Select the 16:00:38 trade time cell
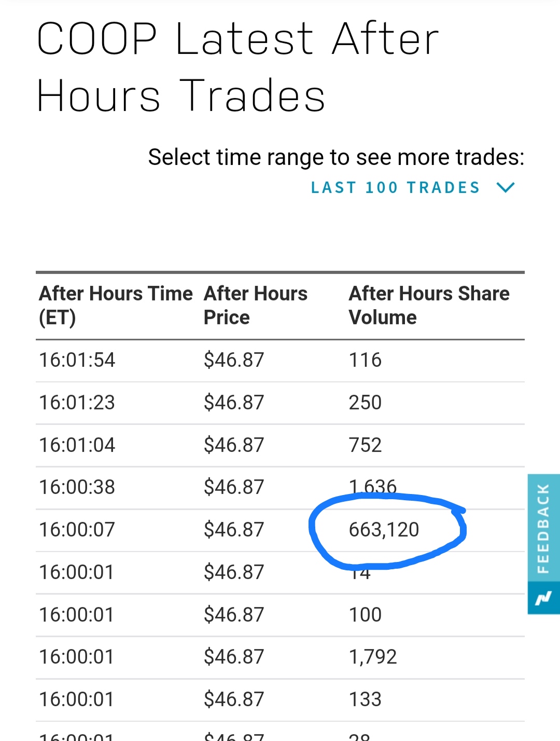Image resolution: width=560 pixels, height=741 pixels. [77, 487]
